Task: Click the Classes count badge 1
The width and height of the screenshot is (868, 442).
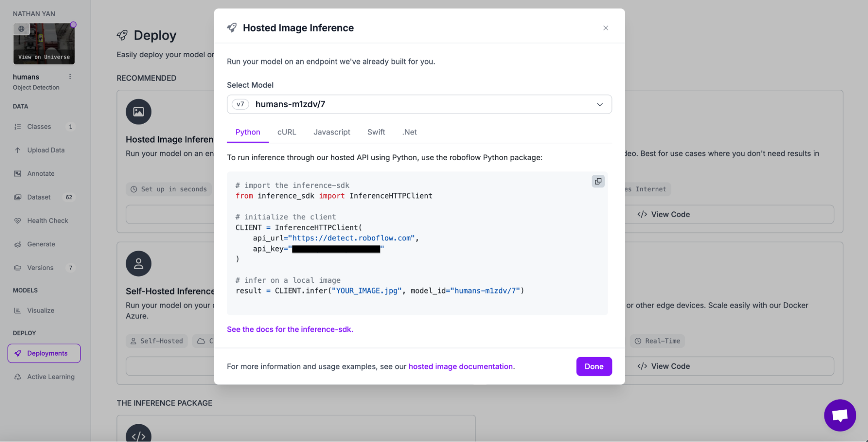Action: 70,127
